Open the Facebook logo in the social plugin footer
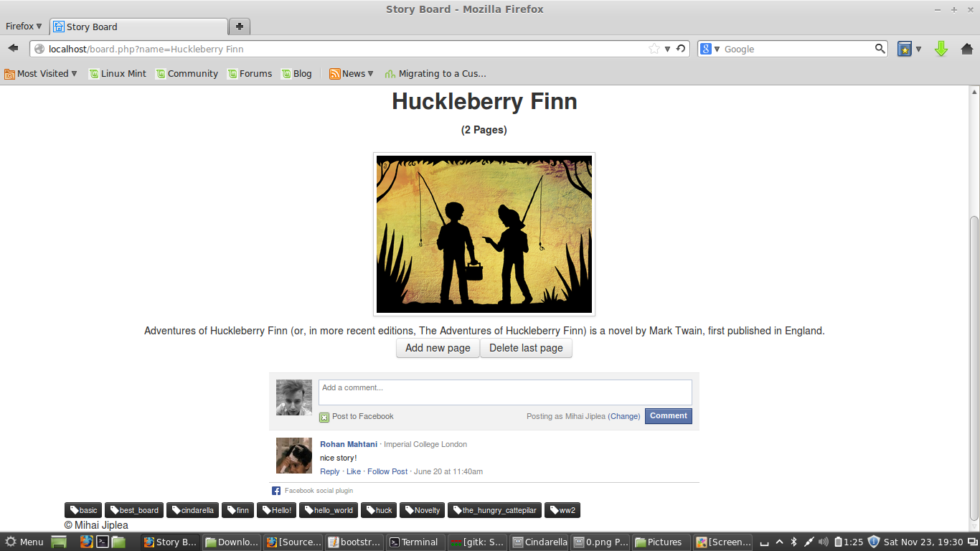980x551 pixels. coord(276,491)
